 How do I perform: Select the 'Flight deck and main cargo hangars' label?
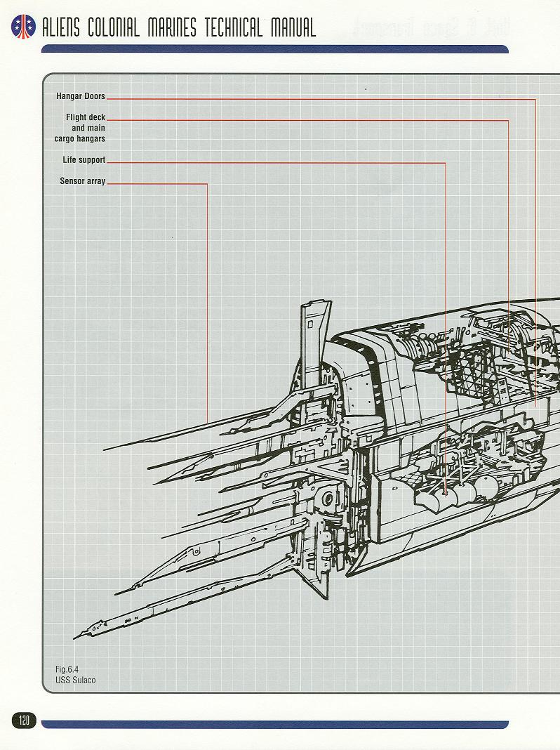(80, 128)
